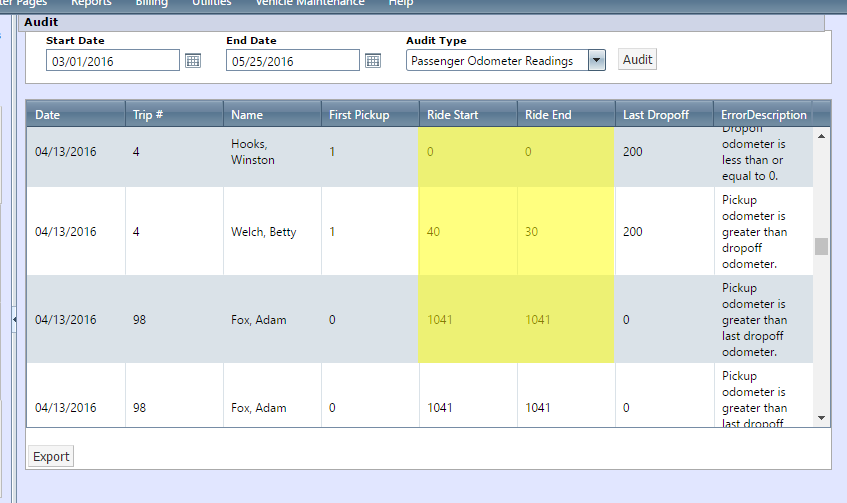Run the audit with the Audit button
The width and height of the screenshot is (847, 503).
point(637,59)
